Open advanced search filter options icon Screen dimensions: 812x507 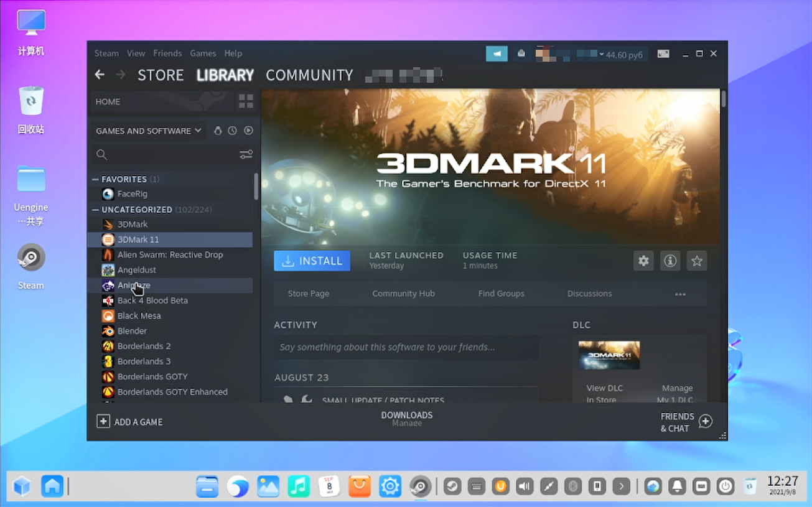[x=246, y=154]
